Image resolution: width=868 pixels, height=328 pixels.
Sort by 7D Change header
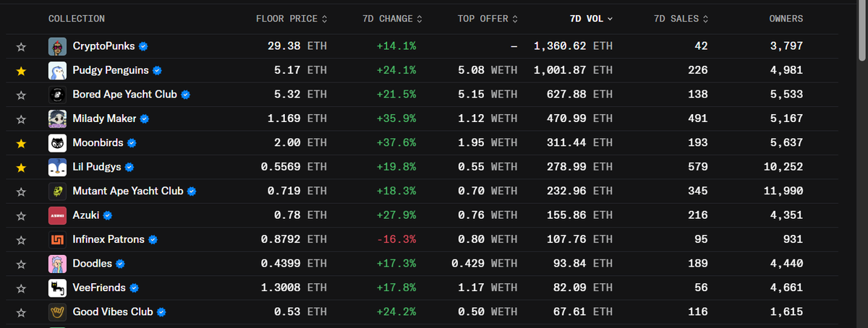[x=393, y=19]
